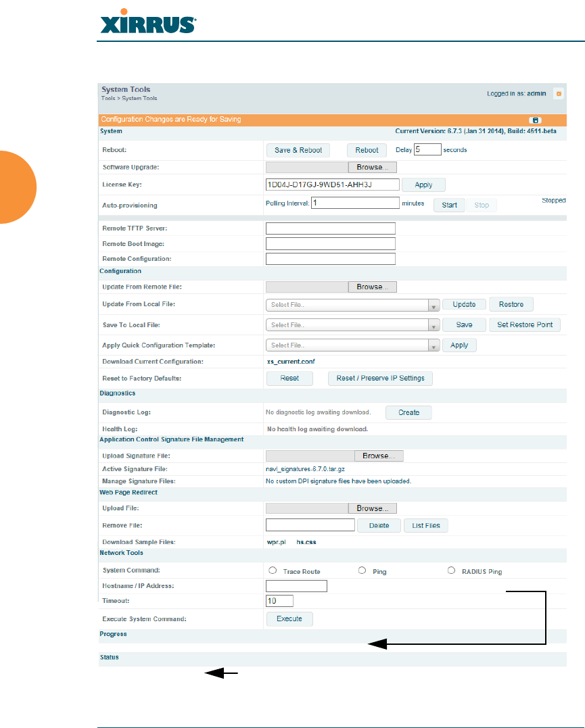Click Update button for local file
This screenshot has height=728, width=585.
coord(464,305)
